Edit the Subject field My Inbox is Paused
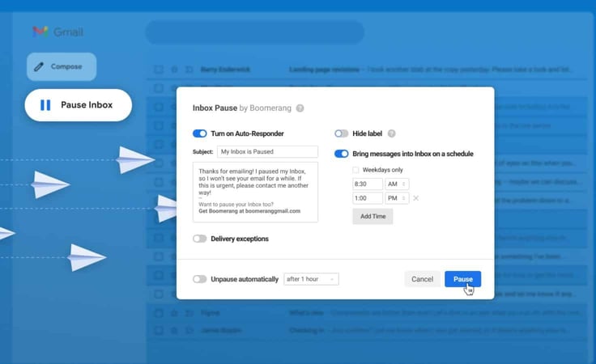The image size is (596, 364). 267,152
